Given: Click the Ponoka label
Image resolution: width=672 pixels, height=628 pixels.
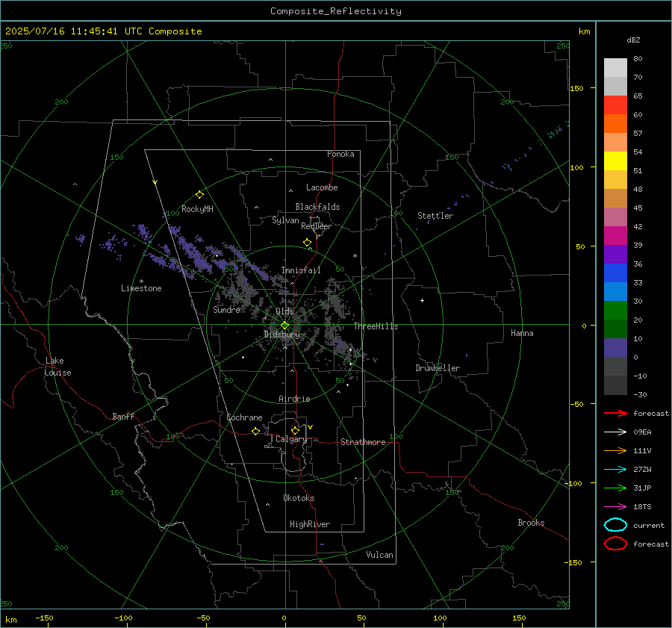Looking at the screenshot, I should point(340,154).
